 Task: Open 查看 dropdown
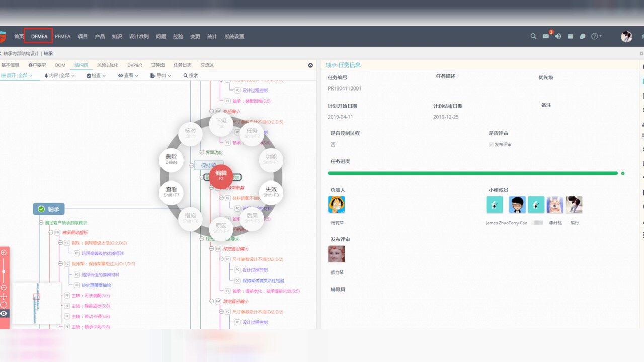pos(129,75)
